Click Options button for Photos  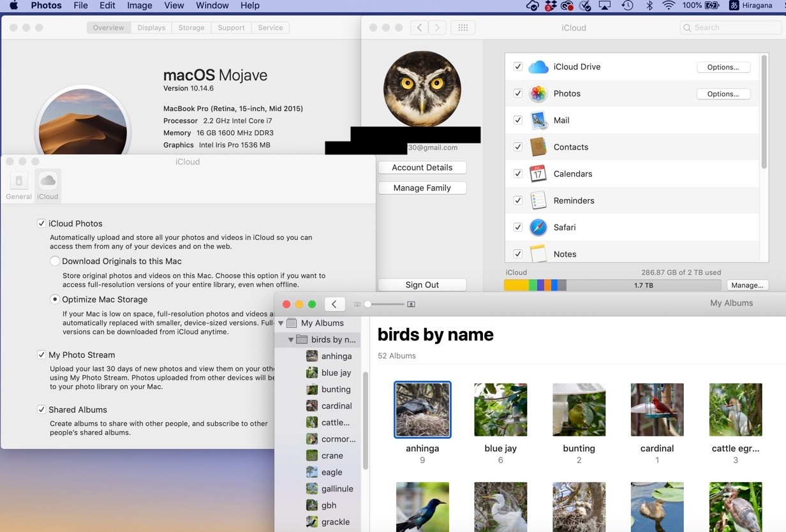pyautogui.click(x=723, y=94)
